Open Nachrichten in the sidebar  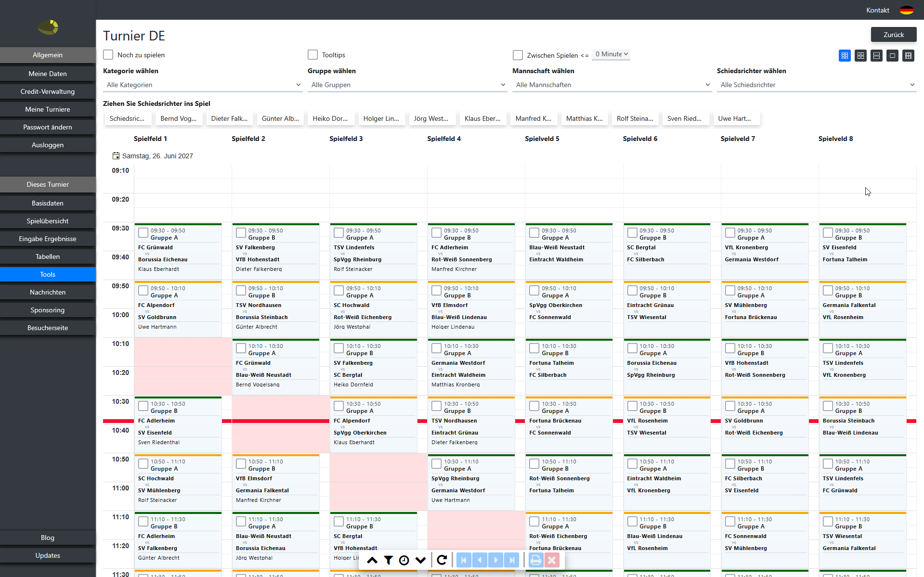[48, 292]
